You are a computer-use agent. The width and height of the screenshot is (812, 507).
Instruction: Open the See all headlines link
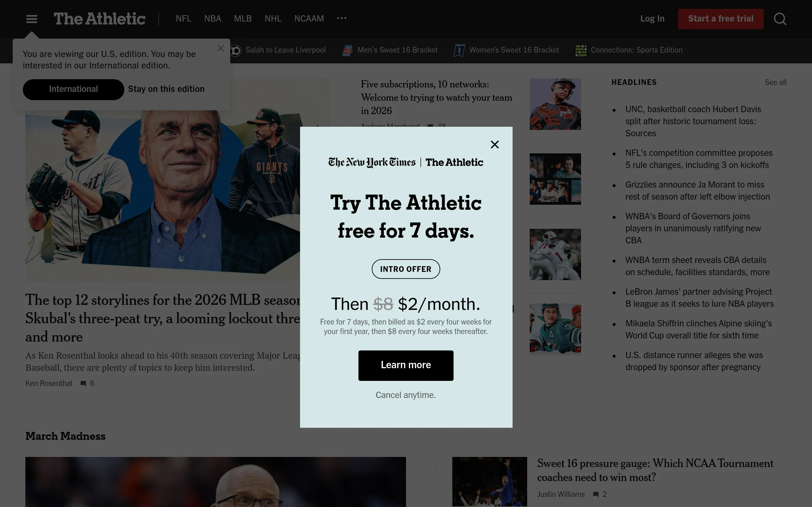[776, 82]
